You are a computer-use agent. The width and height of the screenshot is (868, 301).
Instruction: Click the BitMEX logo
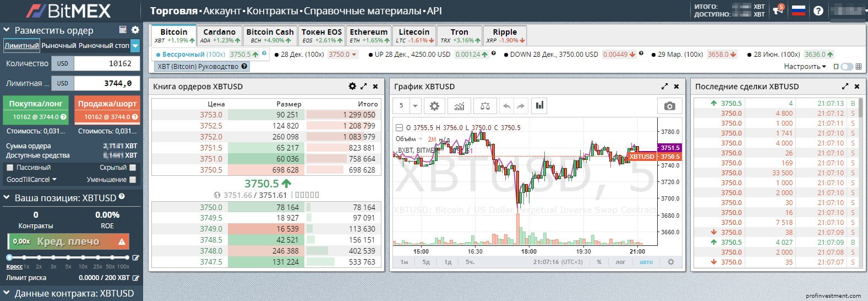pyautogui.click(x=69, y=10)
